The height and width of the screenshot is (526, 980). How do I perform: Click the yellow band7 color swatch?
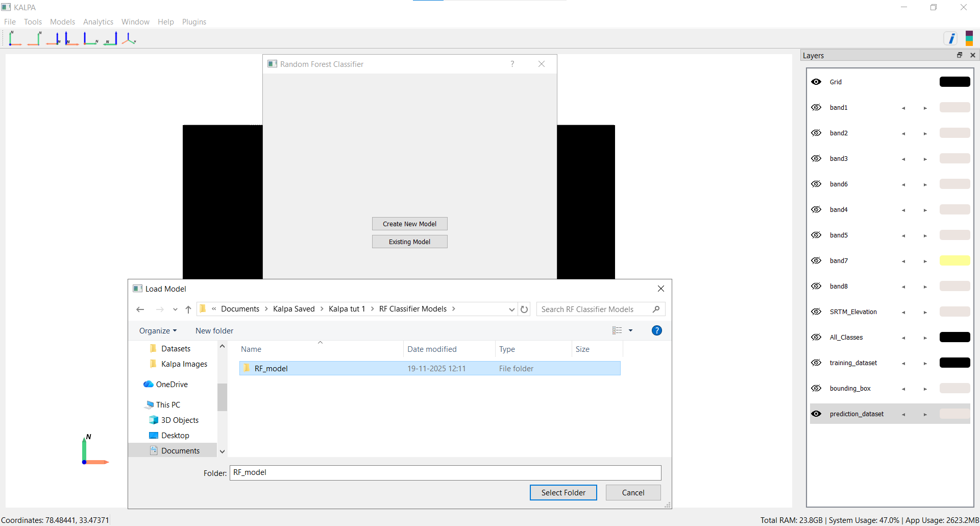(954, 260)
